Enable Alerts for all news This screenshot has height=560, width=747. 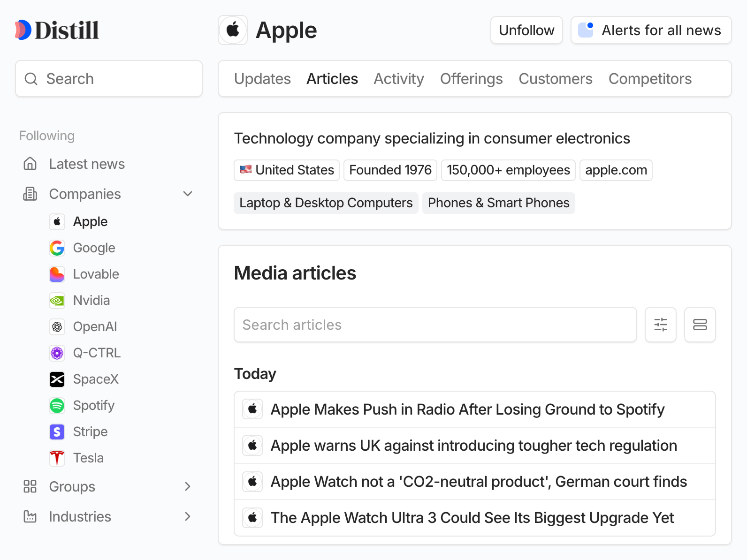tap(651, 30)
